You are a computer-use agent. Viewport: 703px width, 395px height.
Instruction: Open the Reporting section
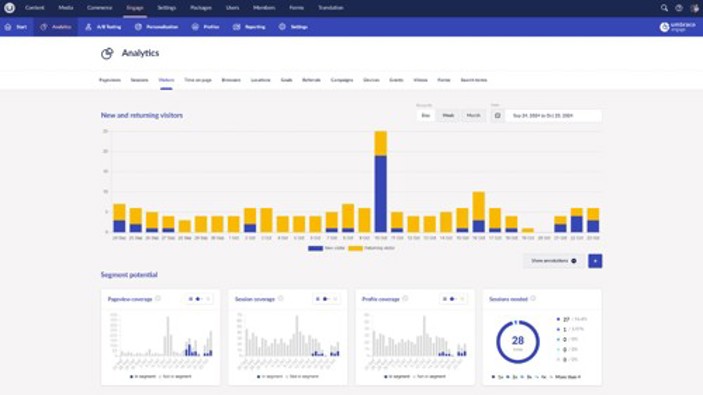coord(249,27)
